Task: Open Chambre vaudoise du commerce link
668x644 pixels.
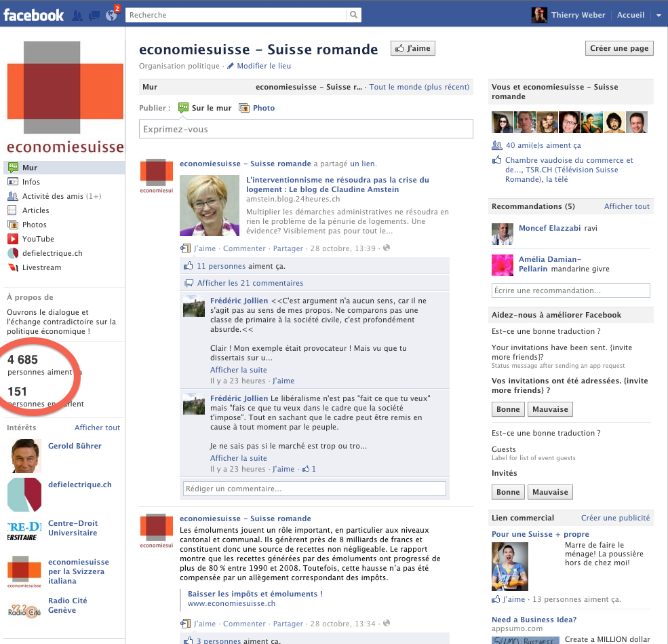Action: point(569,165)
